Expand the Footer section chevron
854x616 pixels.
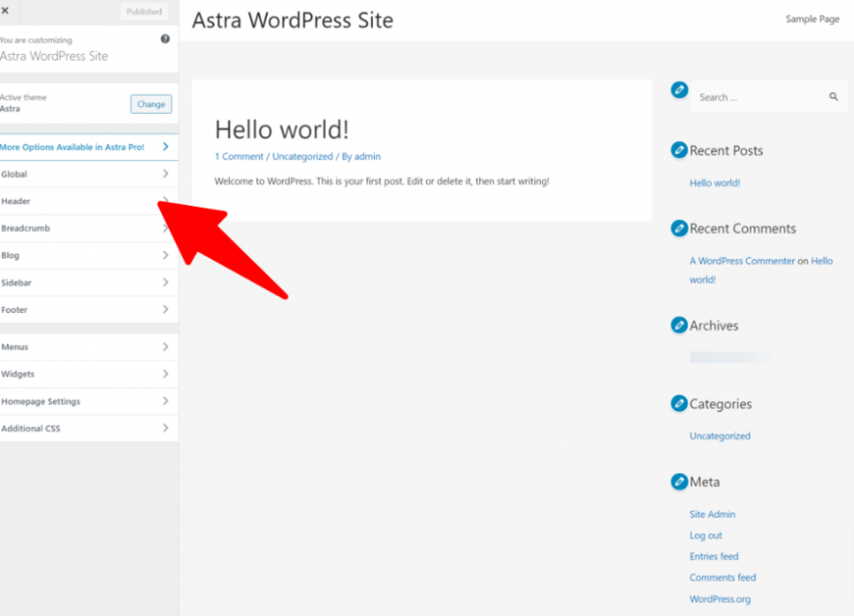point(165,309)
